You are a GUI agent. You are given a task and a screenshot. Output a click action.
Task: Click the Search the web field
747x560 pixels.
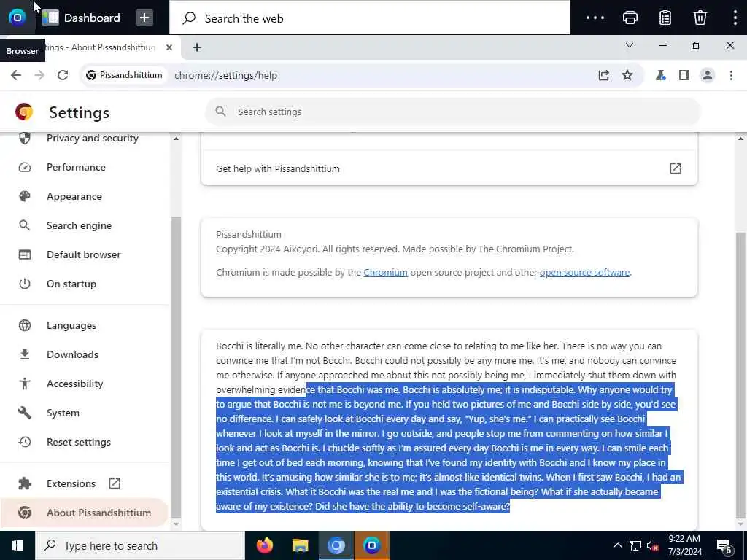[x=370, y=18]
